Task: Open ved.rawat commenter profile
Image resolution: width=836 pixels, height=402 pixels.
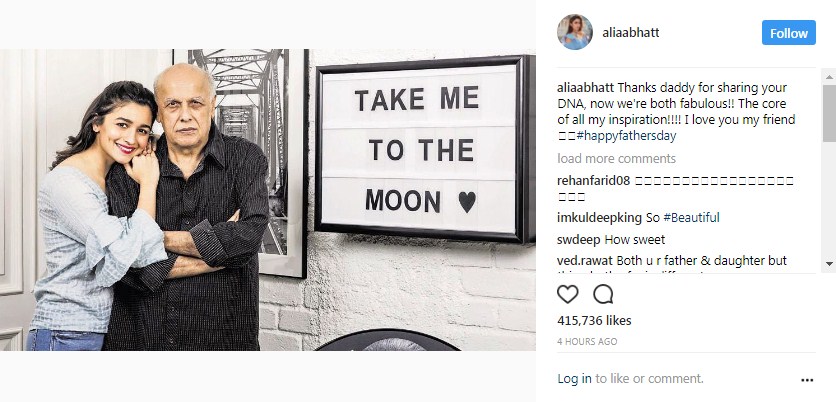Action: tap(588, 261)
